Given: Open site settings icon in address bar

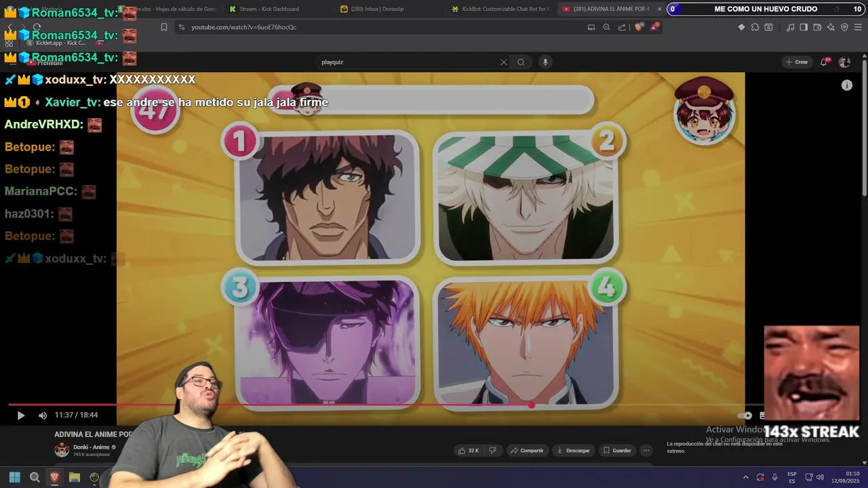Looking at the screenshot, I should (181, 27).
